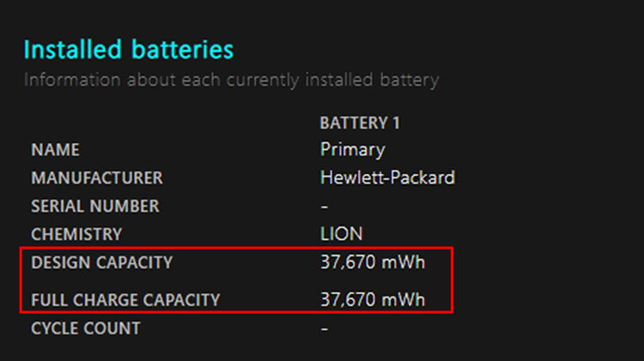The image size is (644, 361).
Task: Click the dash value beside CYCLE COUNT
Action: [x=324, y=328]
